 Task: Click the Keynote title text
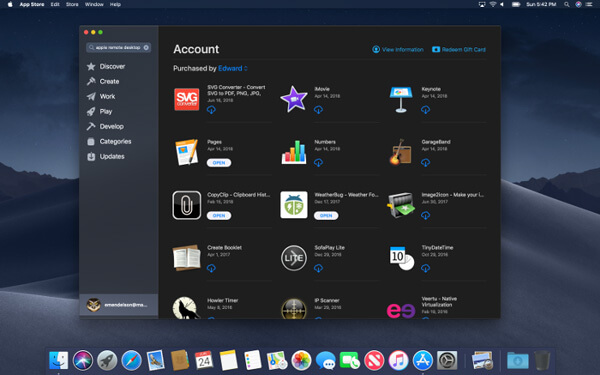pos(431,89)
